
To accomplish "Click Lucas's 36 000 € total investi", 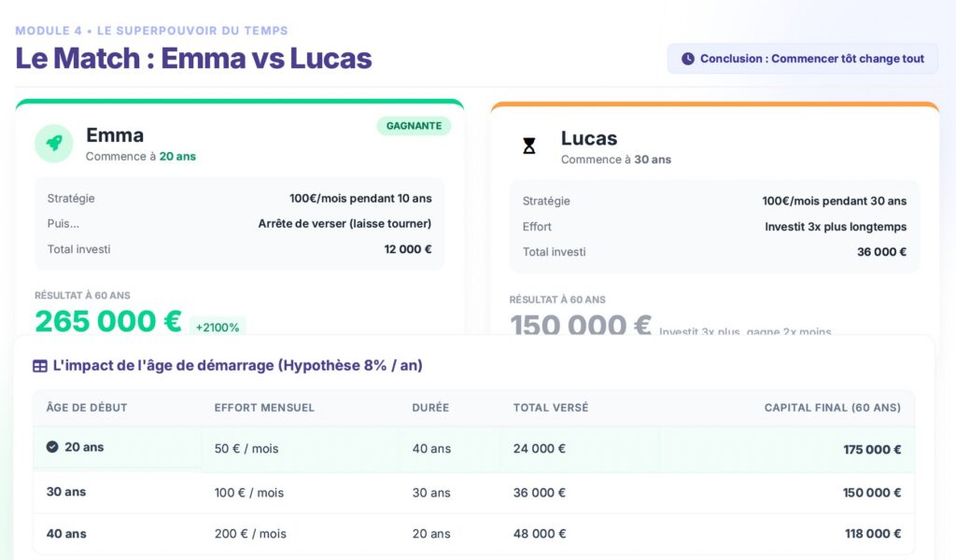I will pos(881,252).
